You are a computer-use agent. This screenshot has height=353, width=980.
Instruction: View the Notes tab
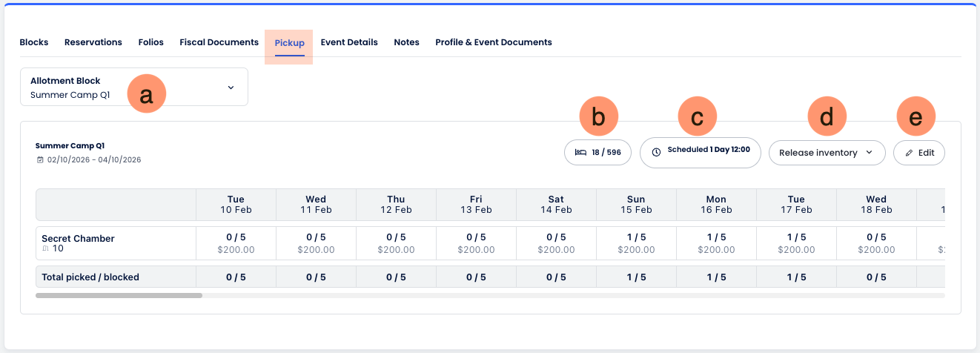point(406,42)
